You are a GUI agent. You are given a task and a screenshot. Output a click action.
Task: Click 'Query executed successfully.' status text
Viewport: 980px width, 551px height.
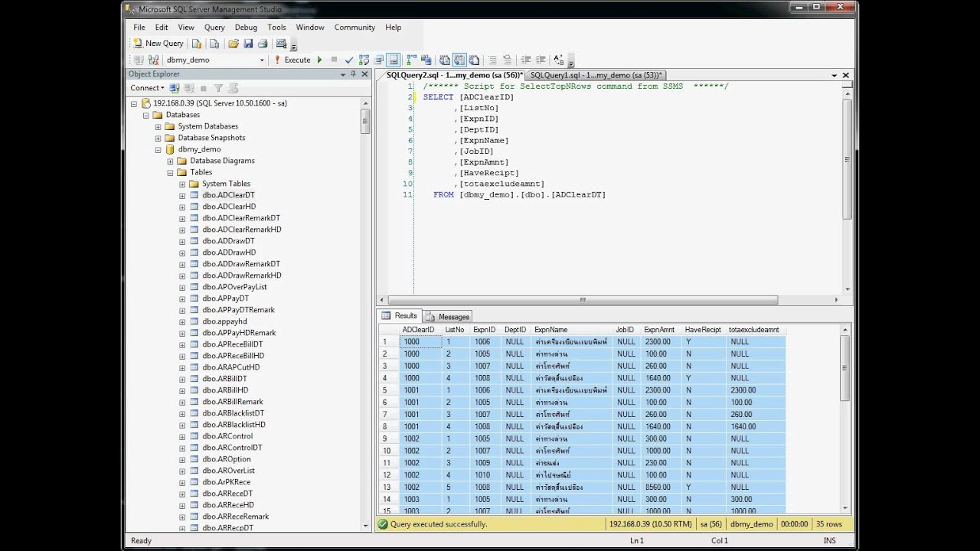tap(439, 524)
